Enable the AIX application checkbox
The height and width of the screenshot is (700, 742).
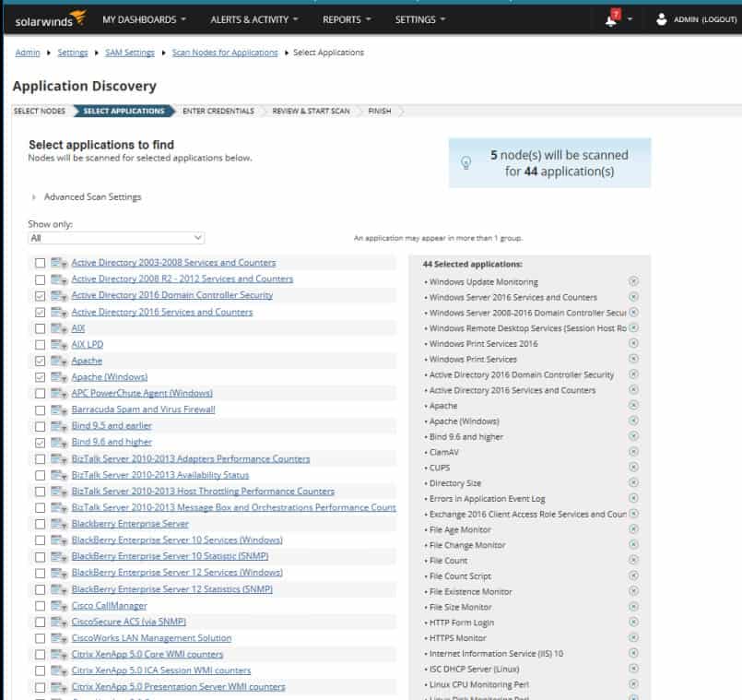pyautogui.click(x=41, y=328)
